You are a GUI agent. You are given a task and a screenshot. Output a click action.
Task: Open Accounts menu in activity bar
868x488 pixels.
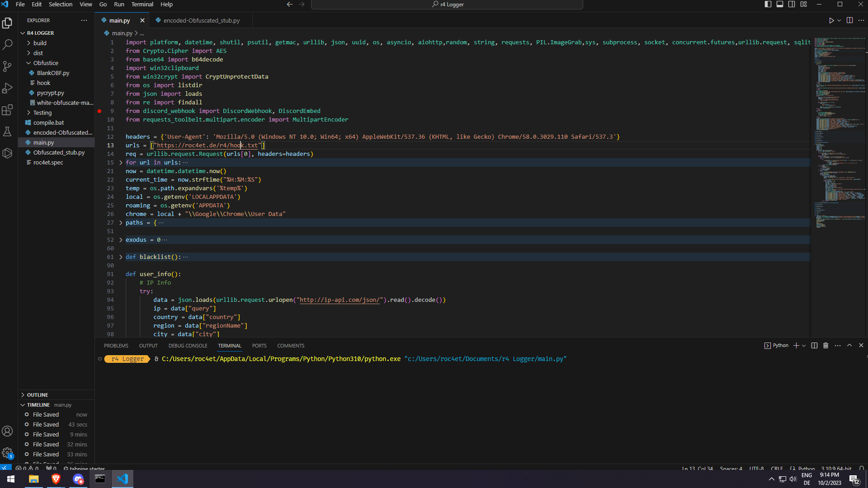(x=7, y=431)
